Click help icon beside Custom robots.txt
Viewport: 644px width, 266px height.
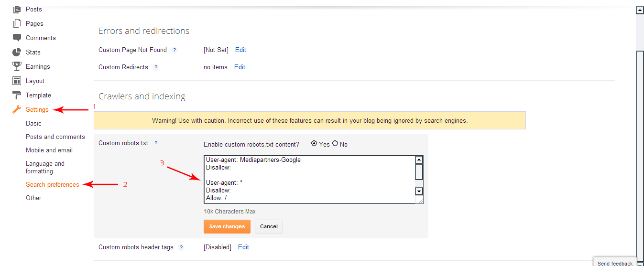(x=156, y=143)
